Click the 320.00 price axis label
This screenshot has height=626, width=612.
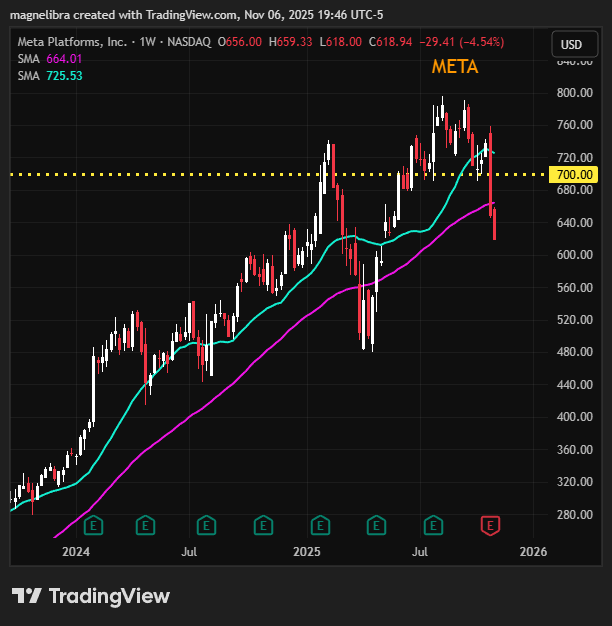[x=574, y=482]
